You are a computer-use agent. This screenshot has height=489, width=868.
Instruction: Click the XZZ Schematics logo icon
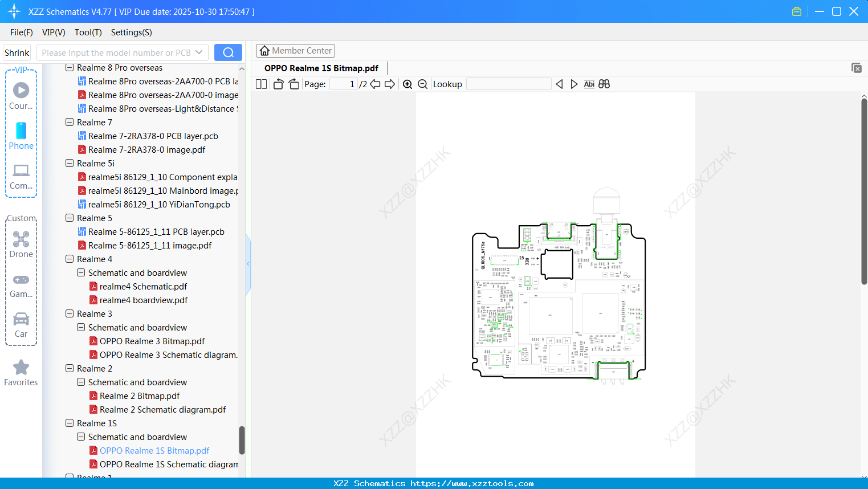(14, 11)
